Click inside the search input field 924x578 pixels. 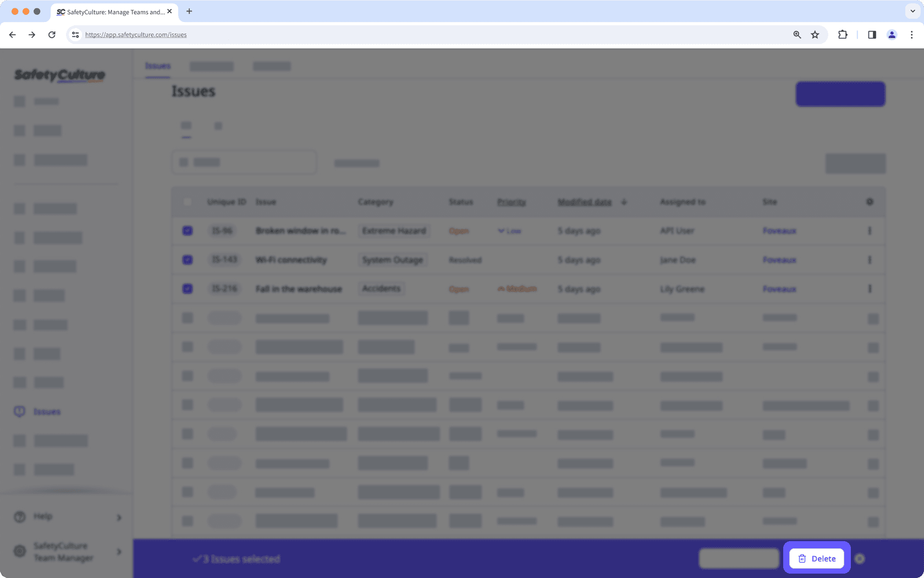click(244, 162)
